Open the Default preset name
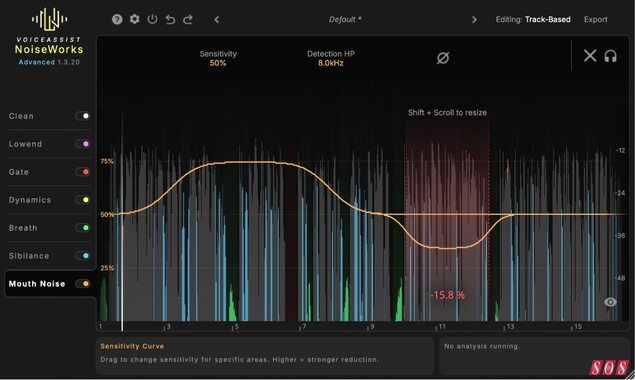635x380 pixels. (345, 19)
